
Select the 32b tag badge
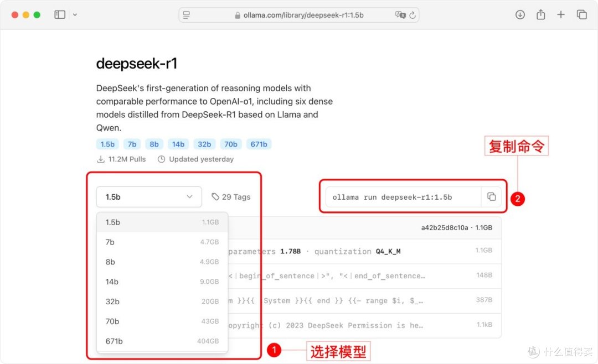click(204, 144)
